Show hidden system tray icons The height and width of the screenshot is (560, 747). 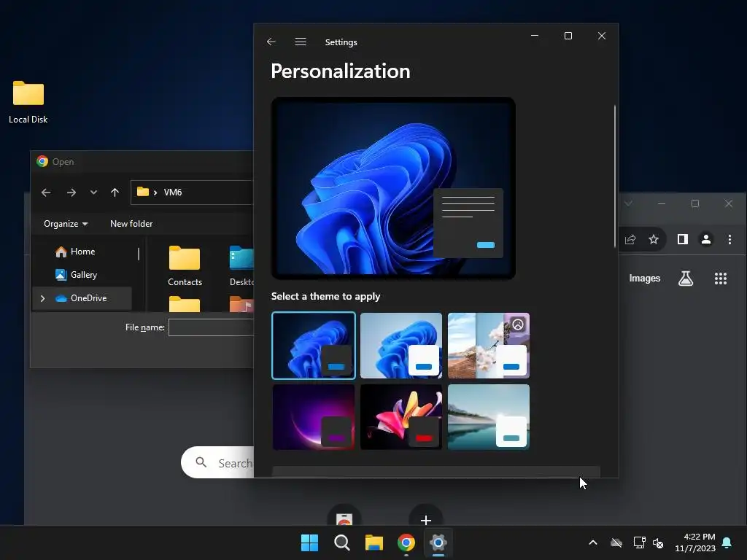point(593,542)
